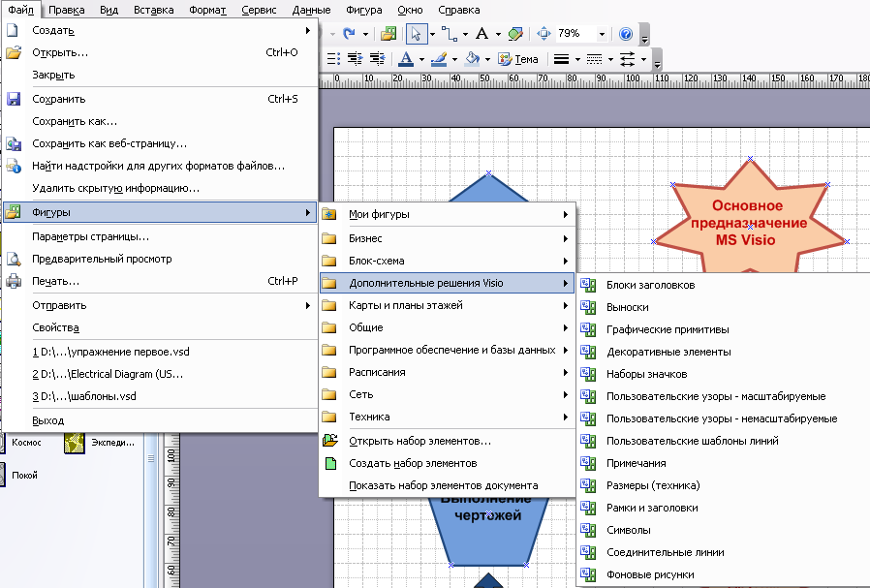Choose Сохранить как… from File menu
Image resolution: width=870 pixels, height=588 pixels.
point(75,121)
